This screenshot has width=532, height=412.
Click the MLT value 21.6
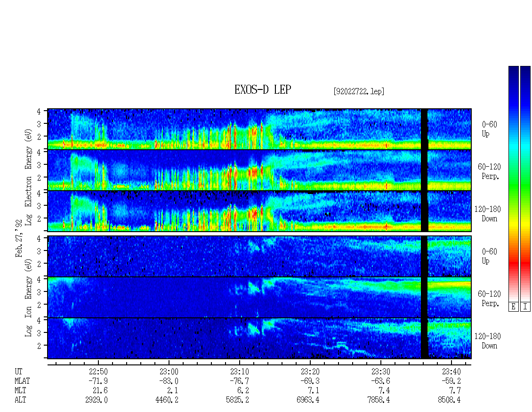pyautogui.click(x=100, y=390)
